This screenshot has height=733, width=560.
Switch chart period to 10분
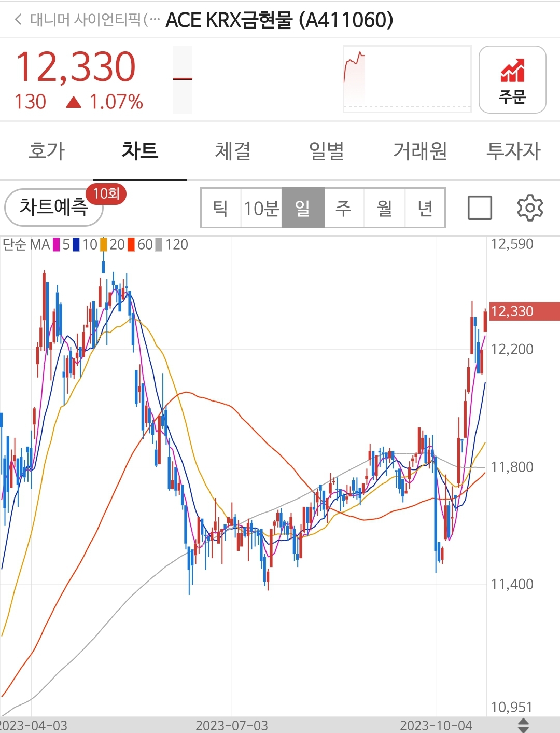pos(261,208)
